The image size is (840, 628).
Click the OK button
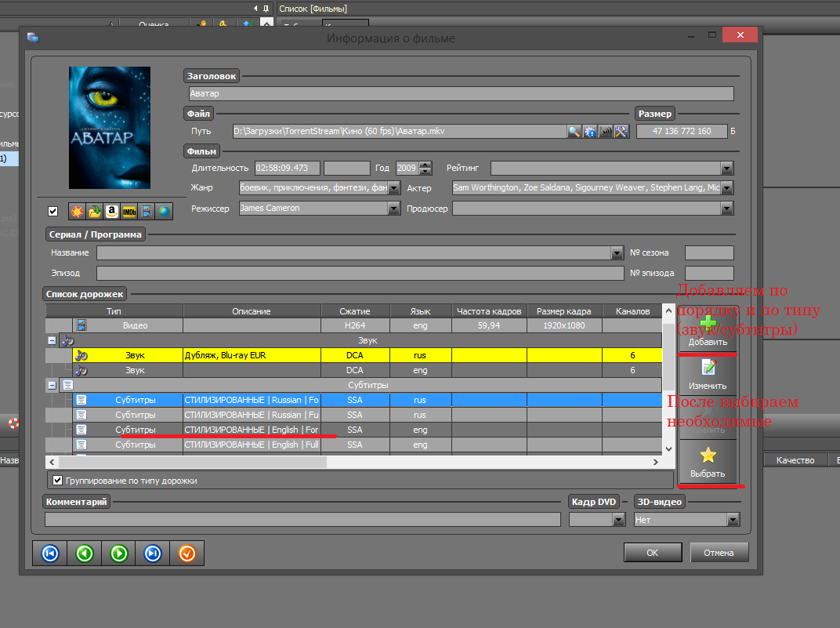click(x=652, y=553)
